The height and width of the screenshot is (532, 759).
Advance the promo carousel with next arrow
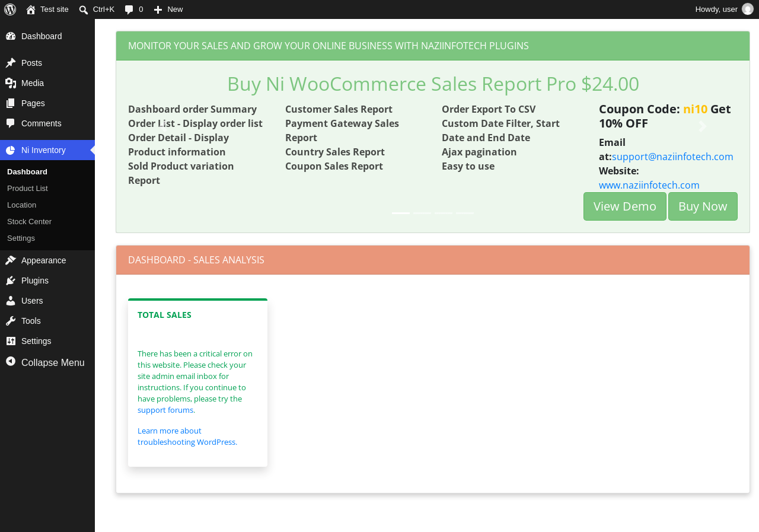tap(703, 126)
